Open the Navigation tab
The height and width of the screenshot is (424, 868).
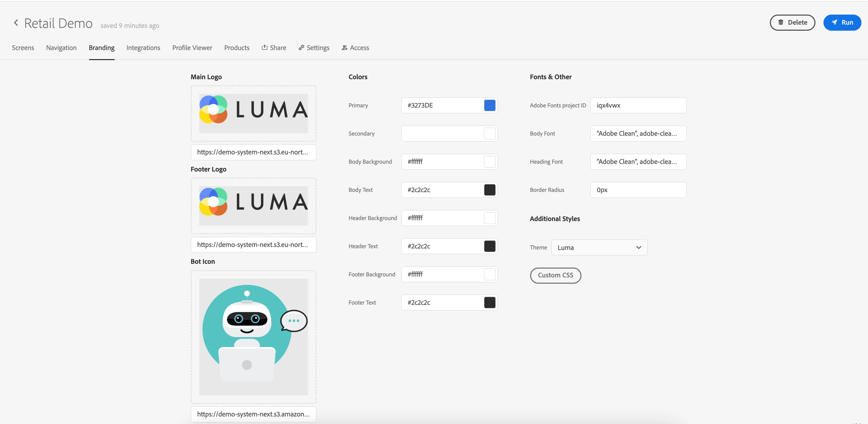tap(61, 48)
